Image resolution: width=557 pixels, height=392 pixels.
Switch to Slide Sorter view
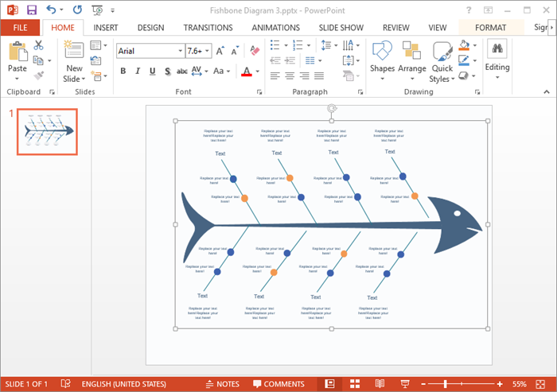355,384
